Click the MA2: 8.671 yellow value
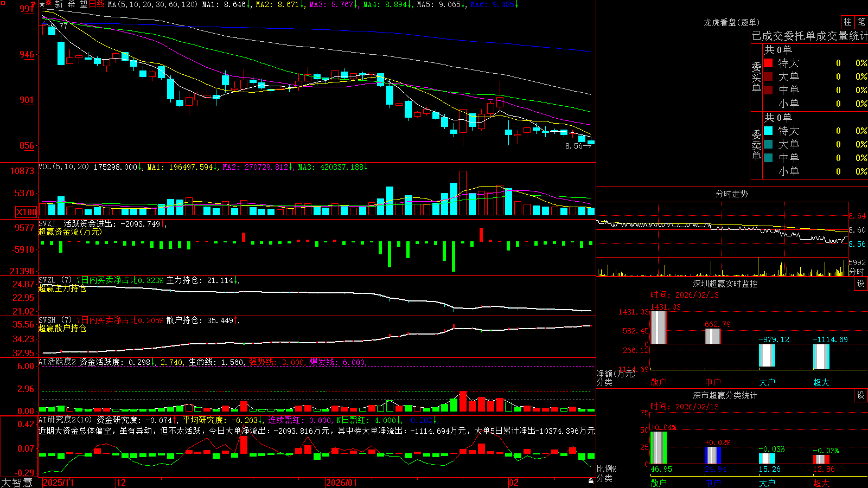This screenshot has width=868, height=488. coord(279,4)
